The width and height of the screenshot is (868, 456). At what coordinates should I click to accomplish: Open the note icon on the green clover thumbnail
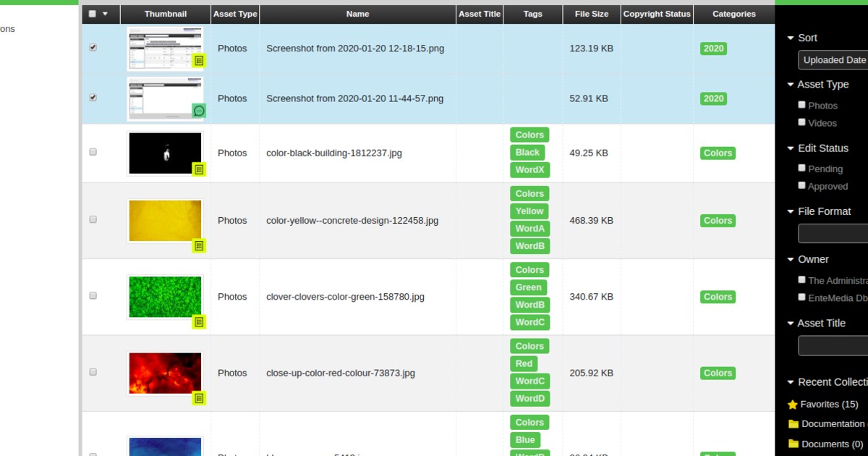coord(200,322)
